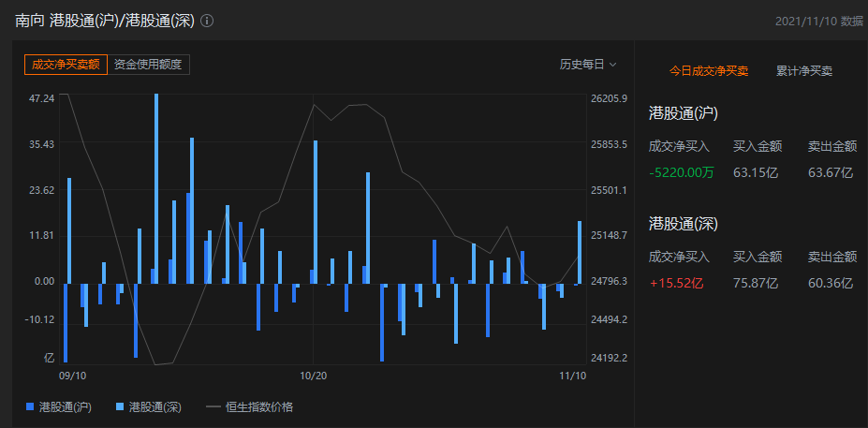
Task: Toggle the 港股通(沪) legend marker
Action: point(31,406)
